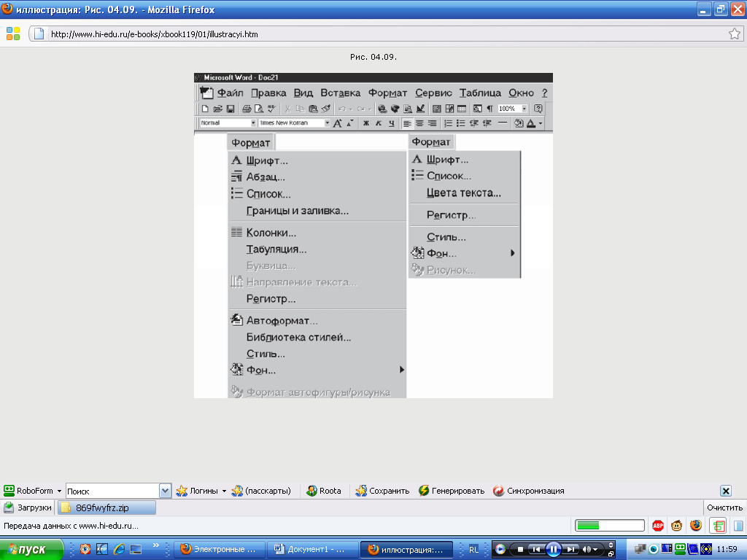Click the Internet Explorer quick launch icon

click(x=119, y=549)
